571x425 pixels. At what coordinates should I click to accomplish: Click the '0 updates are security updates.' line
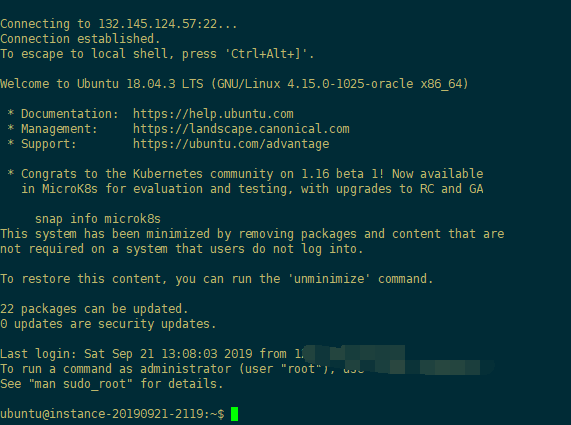pos(108,324)
